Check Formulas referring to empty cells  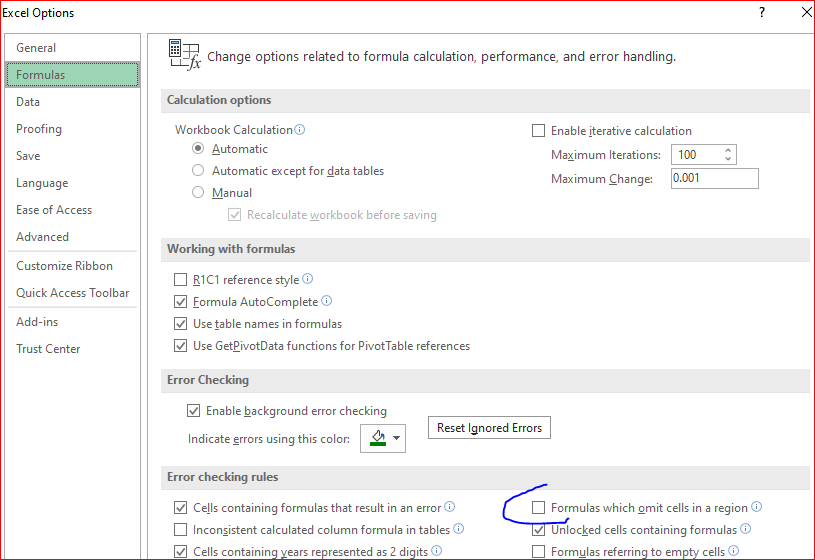pyautogui.click(x=538, y=552)
